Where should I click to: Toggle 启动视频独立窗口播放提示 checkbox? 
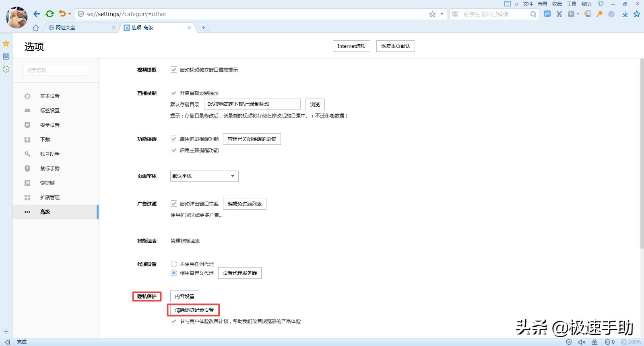click(174, 70)
